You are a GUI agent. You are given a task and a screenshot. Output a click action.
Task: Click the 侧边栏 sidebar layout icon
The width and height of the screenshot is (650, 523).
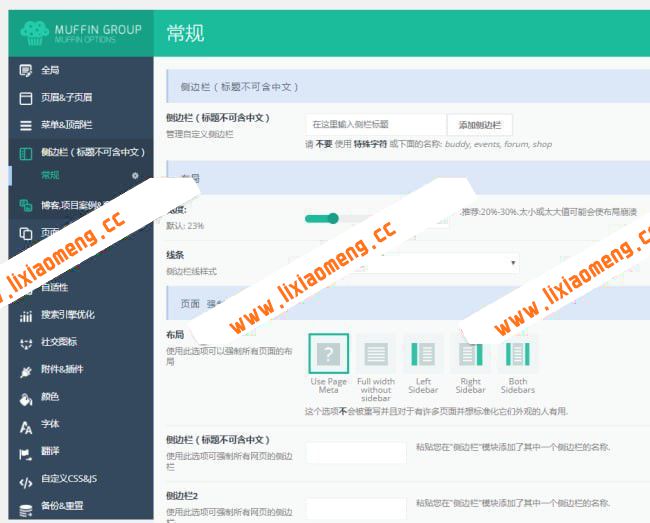point(26,153)
